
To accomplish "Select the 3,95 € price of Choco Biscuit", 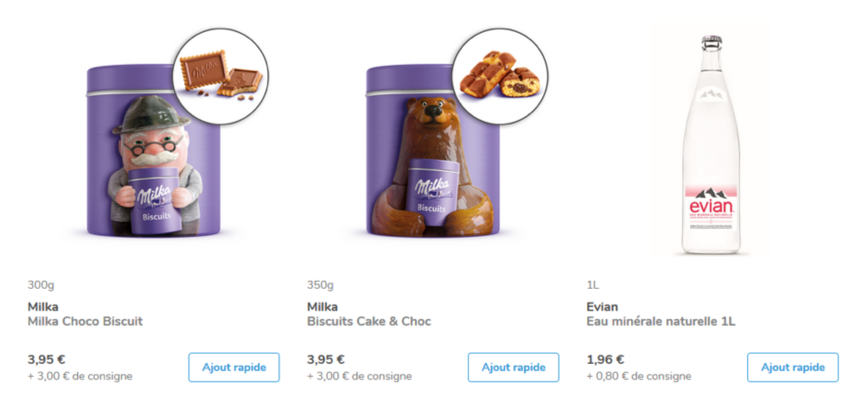I will tap(47, 360).
